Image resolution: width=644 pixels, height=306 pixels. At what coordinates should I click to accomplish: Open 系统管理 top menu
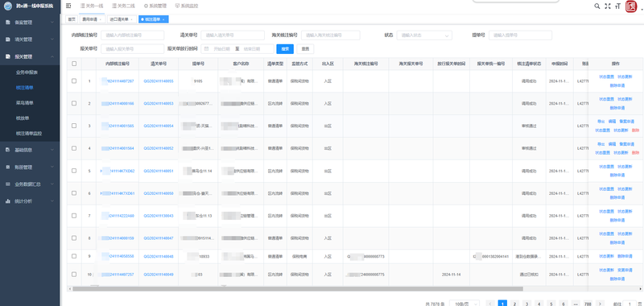click(x=155, y=6)
